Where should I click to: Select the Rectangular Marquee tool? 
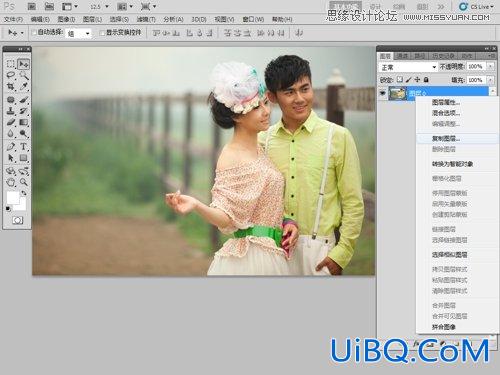coord(11,64)
